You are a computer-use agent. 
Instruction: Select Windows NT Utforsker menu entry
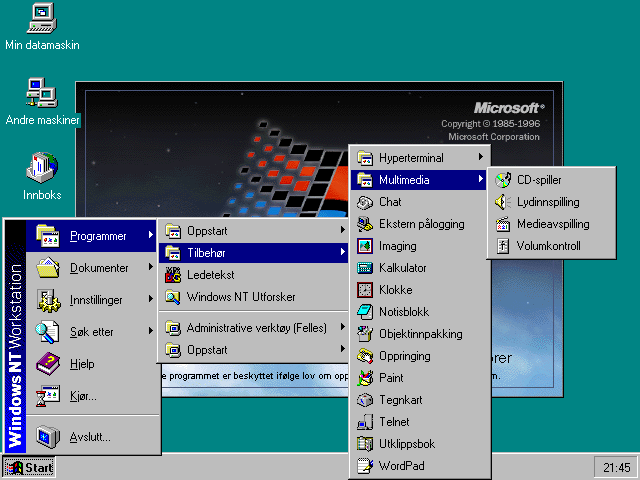(240, 297)
